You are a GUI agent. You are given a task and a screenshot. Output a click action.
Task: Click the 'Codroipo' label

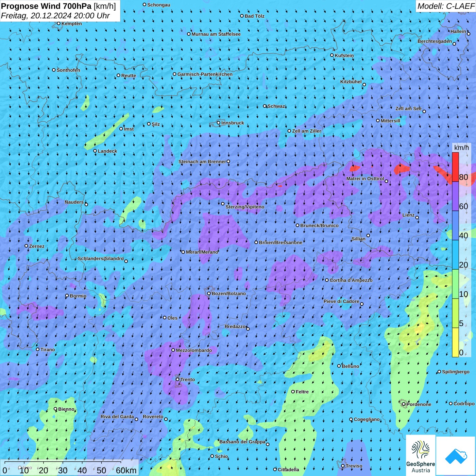coord(464,404)
